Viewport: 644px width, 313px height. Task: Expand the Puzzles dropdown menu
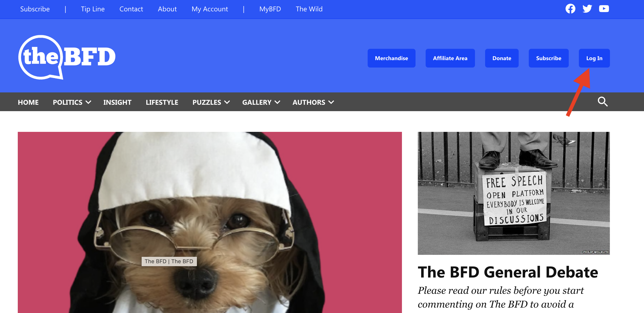coord(211,102)
